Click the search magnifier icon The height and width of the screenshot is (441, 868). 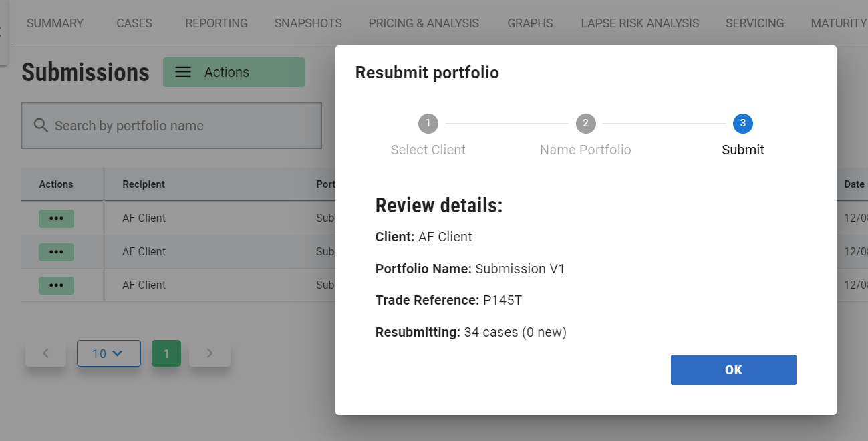coord(41,126)
